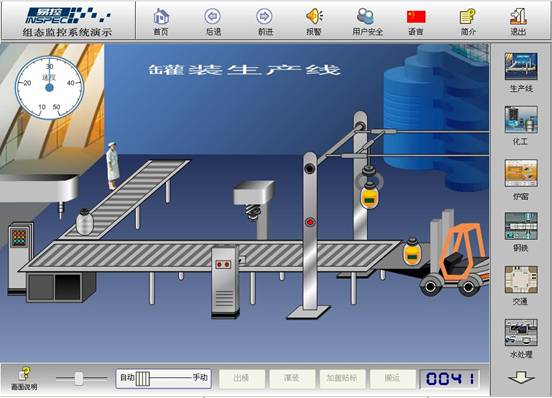Switch 语言 via the flag icon
The height and width of the screenshot is (398, 552).
(x=416, y=17)
